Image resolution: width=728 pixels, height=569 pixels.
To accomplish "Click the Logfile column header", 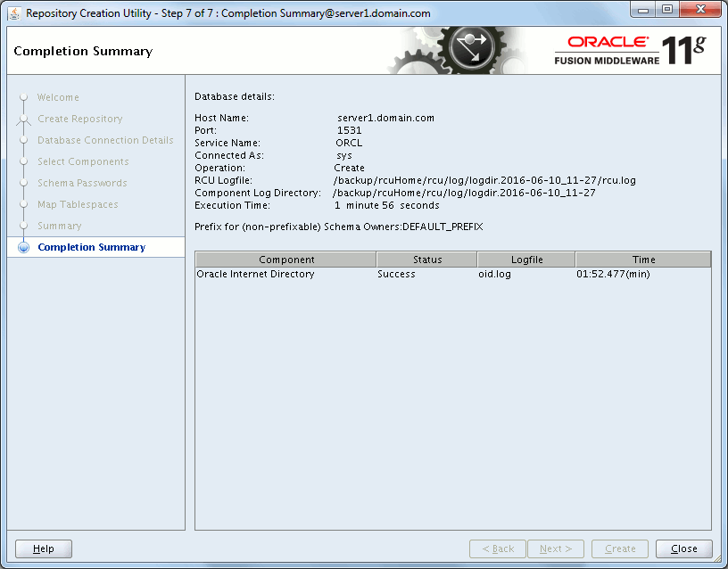I will pos(526,260).
